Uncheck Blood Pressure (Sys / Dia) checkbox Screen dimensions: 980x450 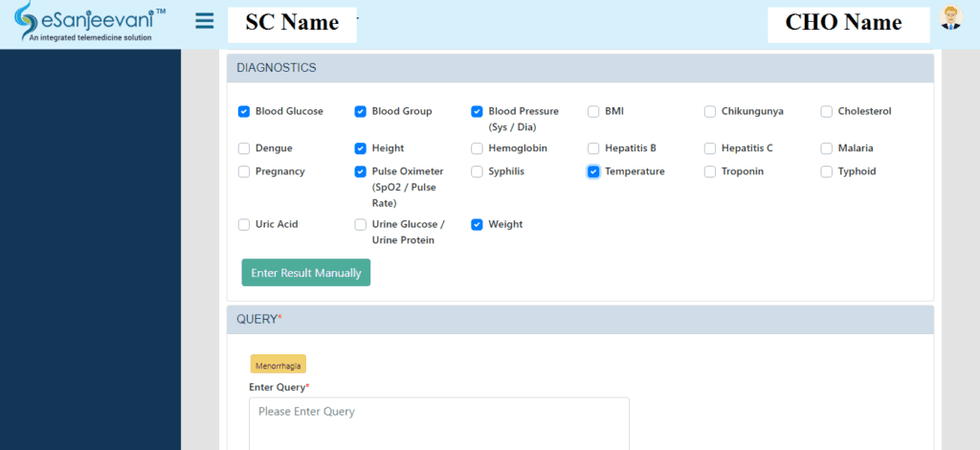pyautogui.click(x=477, y=112)
